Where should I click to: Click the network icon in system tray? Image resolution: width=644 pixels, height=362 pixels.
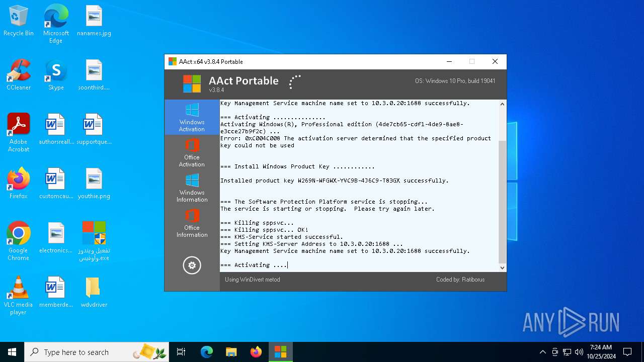pos(567,352)
